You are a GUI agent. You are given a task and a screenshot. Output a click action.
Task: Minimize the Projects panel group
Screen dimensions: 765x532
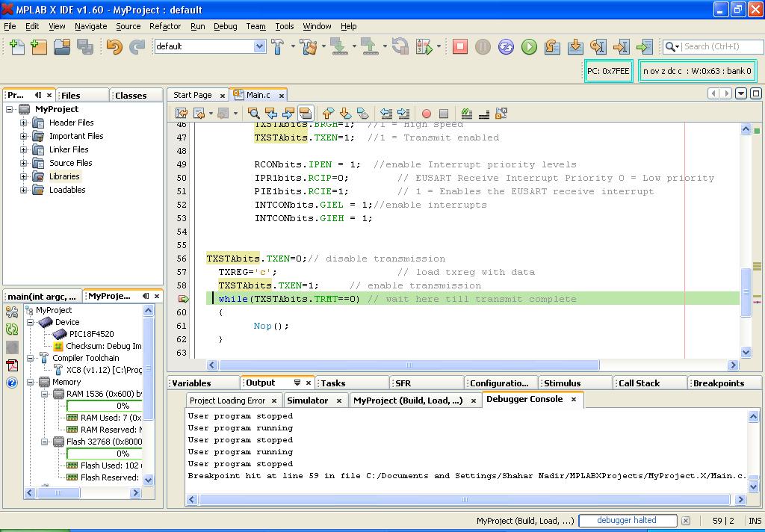point(38,95)
